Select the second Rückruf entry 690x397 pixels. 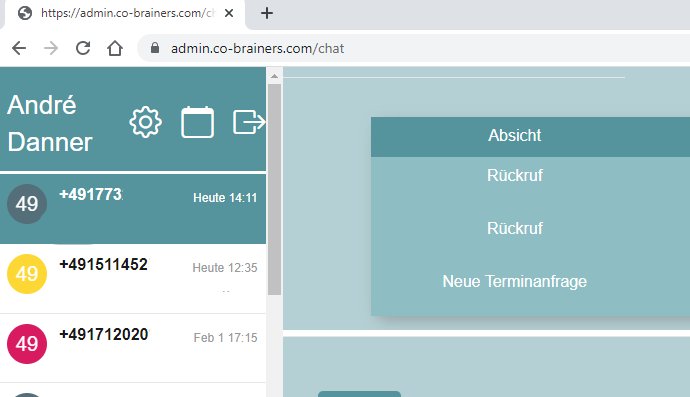(514, 228)
